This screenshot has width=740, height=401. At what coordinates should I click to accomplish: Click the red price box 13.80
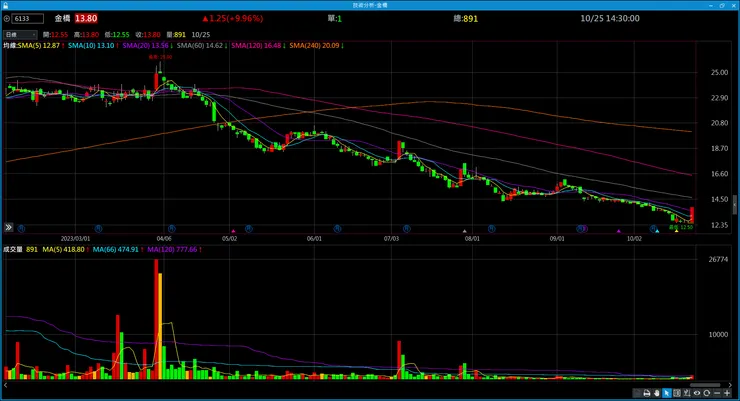pos(86,18)
